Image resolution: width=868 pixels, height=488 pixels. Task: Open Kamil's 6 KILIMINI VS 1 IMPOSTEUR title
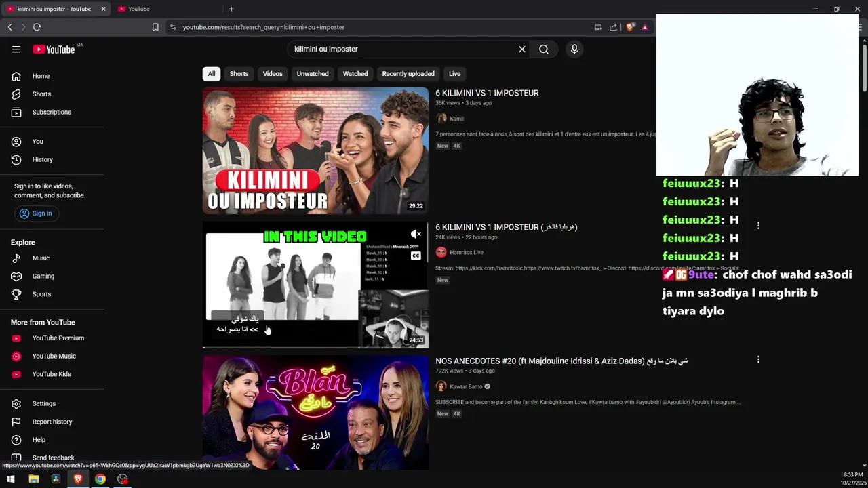coord(487,93)
